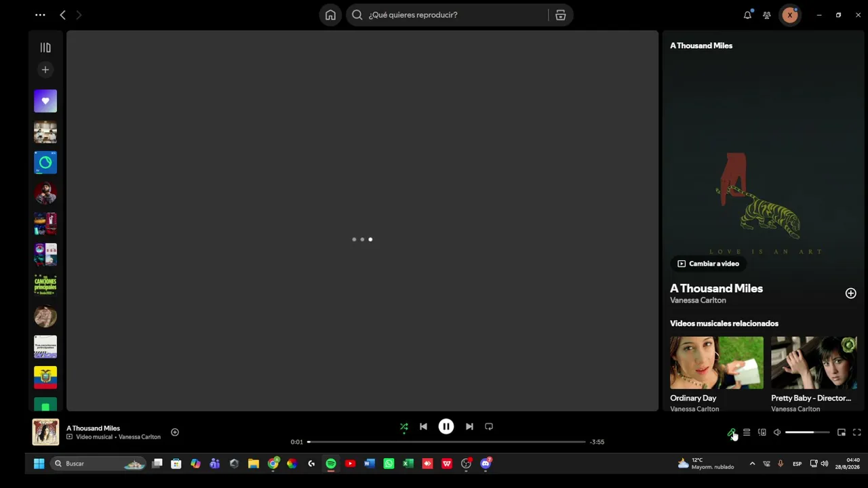Open the playback queue

(747, 432)
